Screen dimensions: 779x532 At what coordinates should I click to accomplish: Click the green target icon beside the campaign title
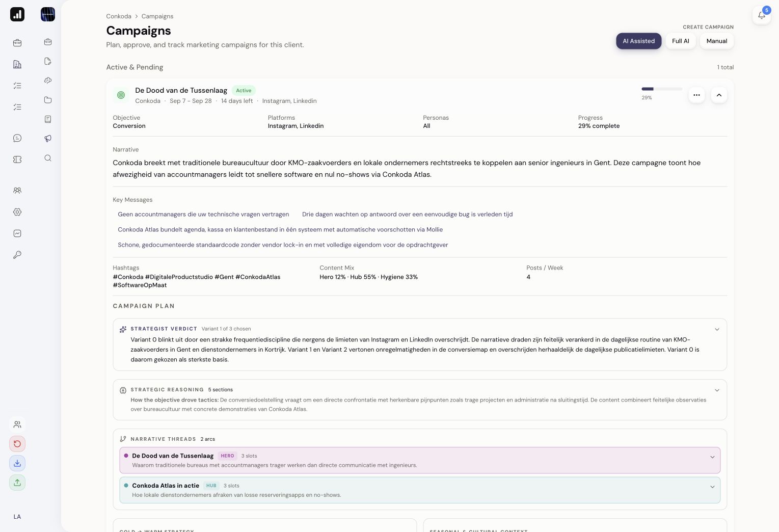(x=121, y=95)
